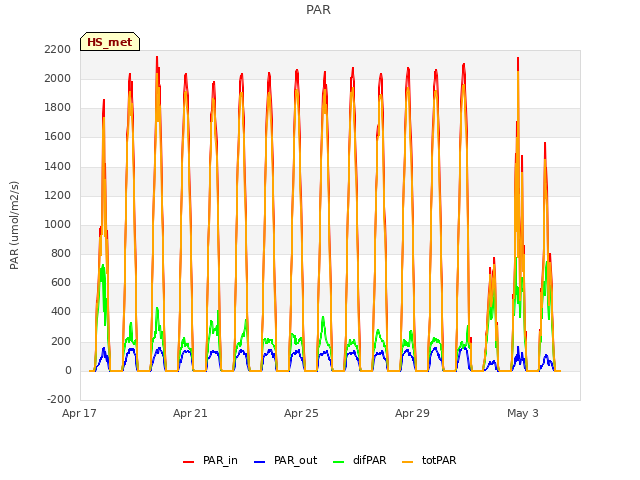The height and width of the screenshot is (480, 640).
Task: Click the blue PAR_out legend swatch
Action: 260,462
